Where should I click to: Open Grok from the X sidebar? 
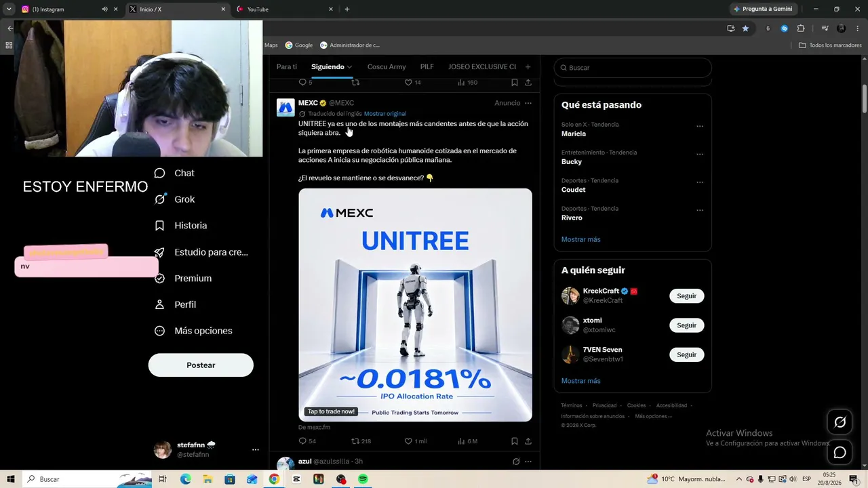[174, 199]
